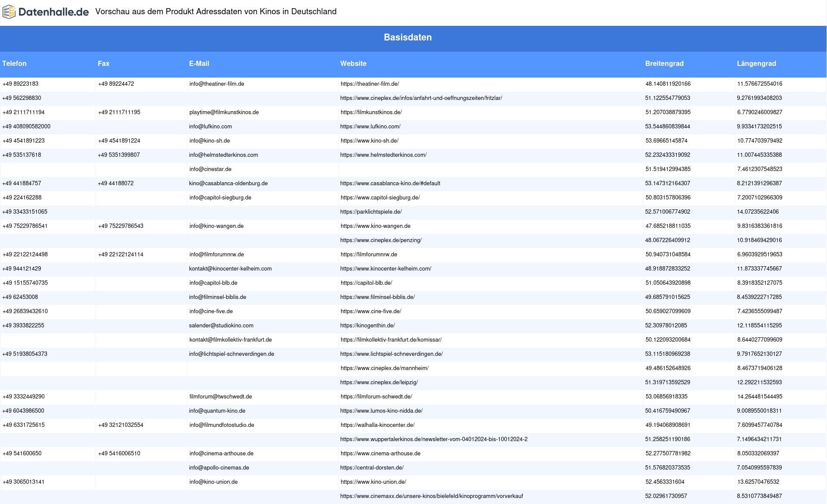Select fax number +49 2111711195

click(119, 112)
